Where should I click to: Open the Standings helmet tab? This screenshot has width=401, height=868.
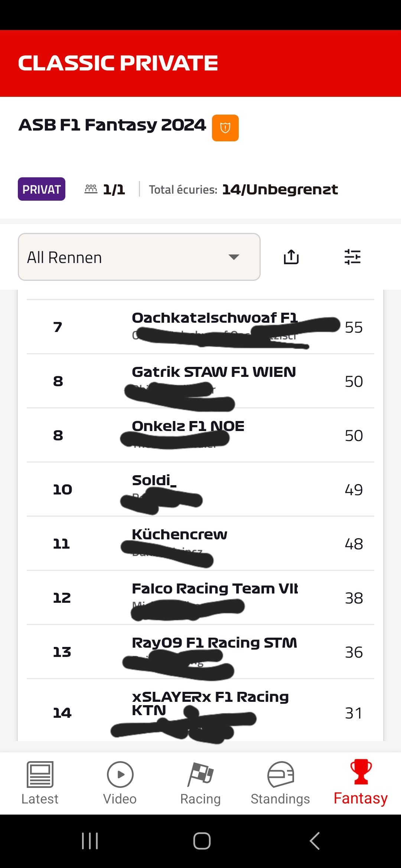[280, 783]
